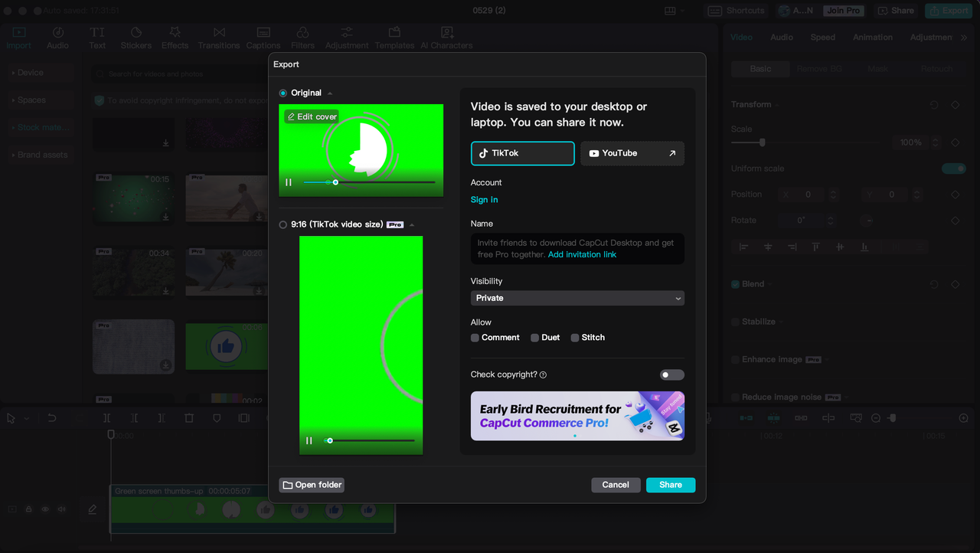The image size is (980, 553).
Task: Collapse the Original preview with its arrow
Action: 330,93
